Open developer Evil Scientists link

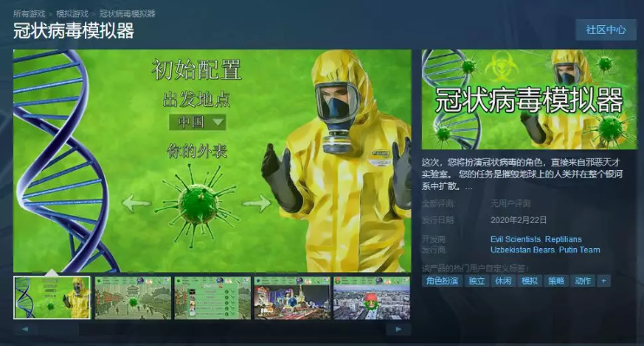tap(516, 239)
